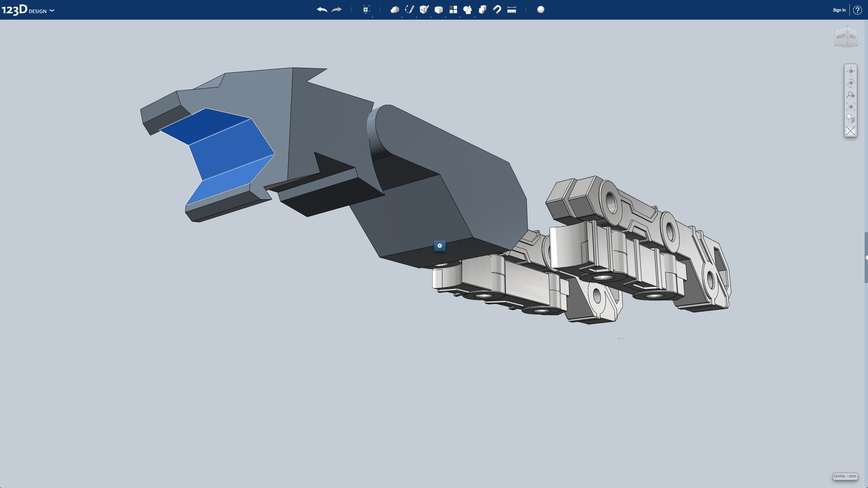Image resolution: width=868 pixels, height=488 pixels.
Task: Open the Pattern tool
Action: tap(453, 9)
